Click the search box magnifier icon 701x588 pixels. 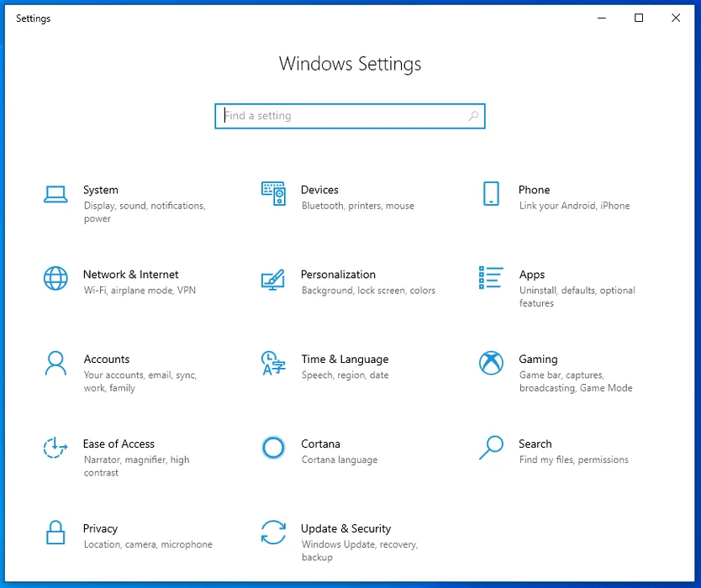[473, 116]
